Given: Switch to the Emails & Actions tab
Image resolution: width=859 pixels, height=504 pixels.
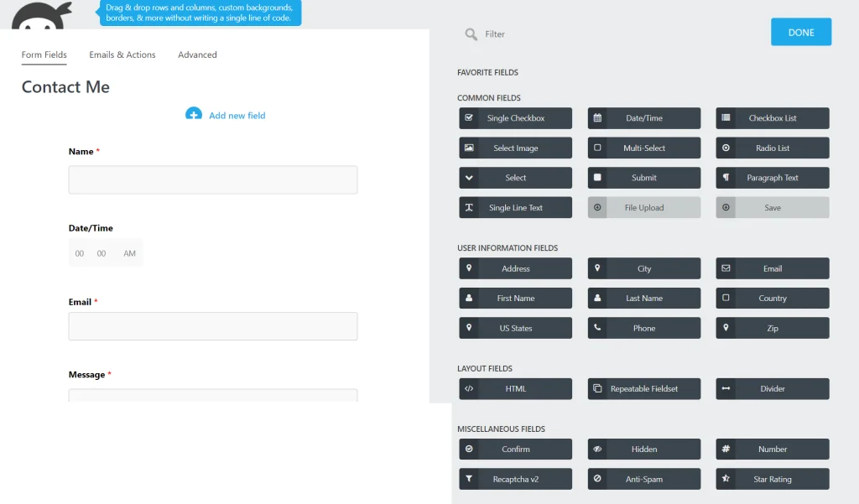Looking at the screenshot, I should [x=122, y=55].
